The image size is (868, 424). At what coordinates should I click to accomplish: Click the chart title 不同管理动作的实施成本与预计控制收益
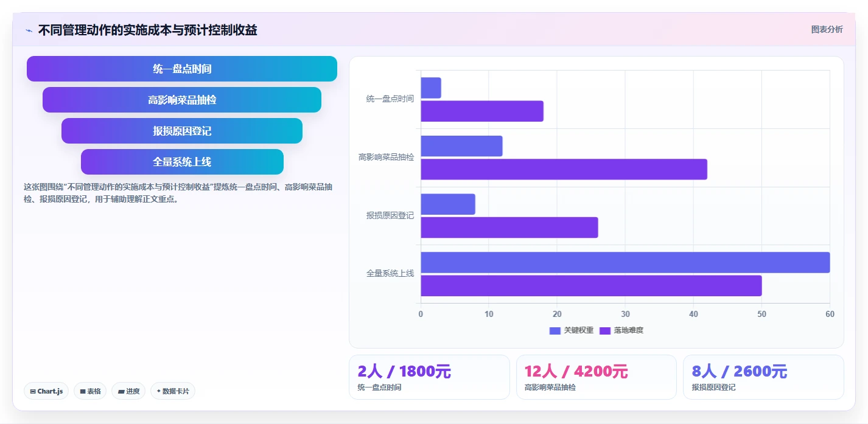pos(147,30)
